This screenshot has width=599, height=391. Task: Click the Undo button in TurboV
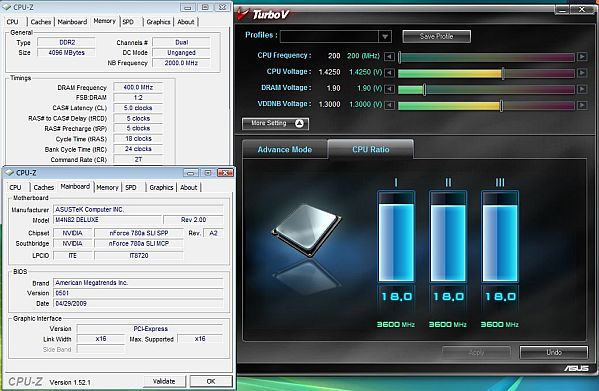(554, 352)
